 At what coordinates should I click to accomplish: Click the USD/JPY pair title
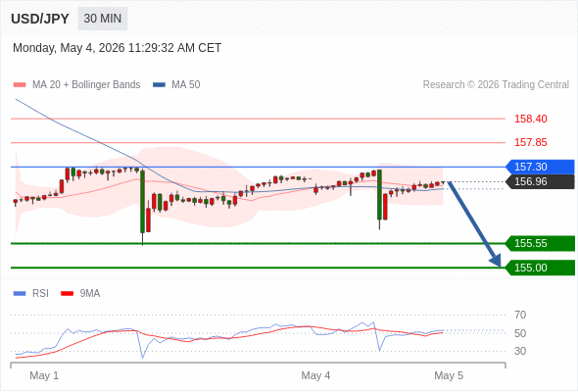pos(40,19)
